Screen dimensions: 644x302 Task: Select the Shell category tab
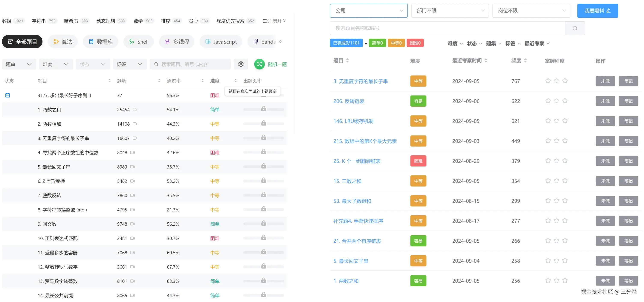[x=139, y=42]
